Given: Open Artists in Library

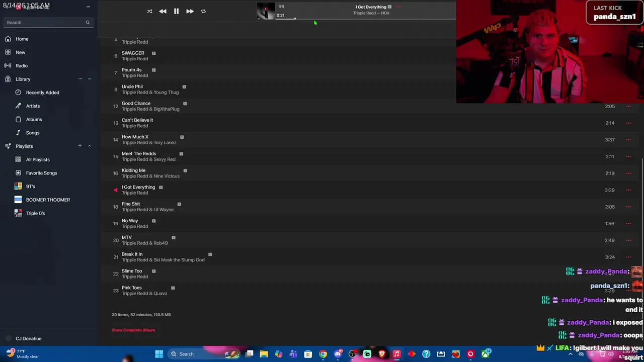Looking at the screenshot, I should [x=33, y=106].
